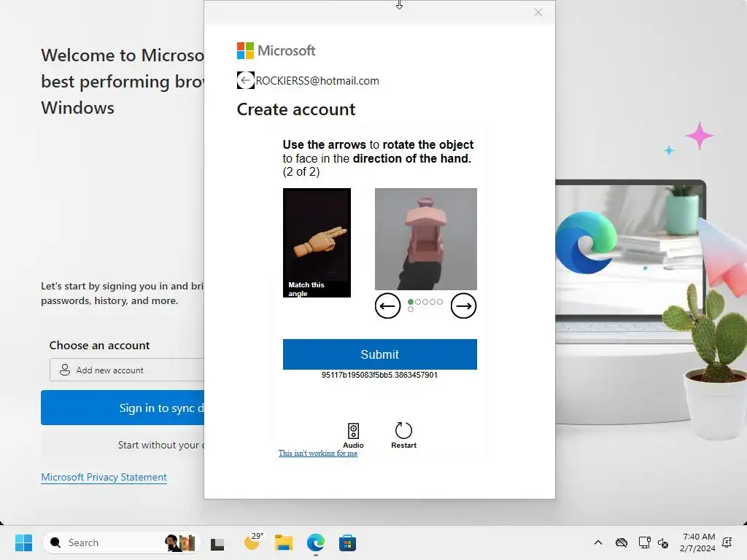The width and height of the screenshot is (747, 560).
Task: Open the network display tray icon
Action: 644,542
